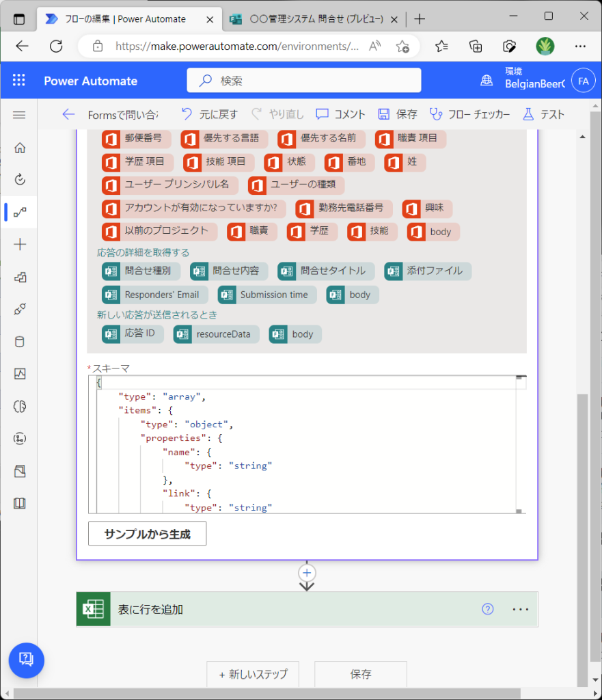Open the Data cylinder icon in the sidebar
Image resolution: width=602 pixels, height=700 pixels.
coord(20,342)
